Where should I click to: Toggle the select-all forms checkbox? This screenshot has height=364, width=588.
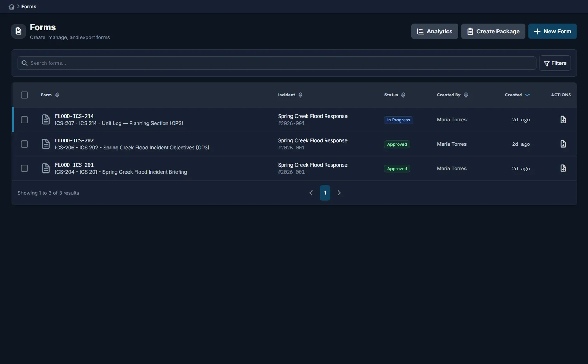pyautogui.click(x=25, y=95)
